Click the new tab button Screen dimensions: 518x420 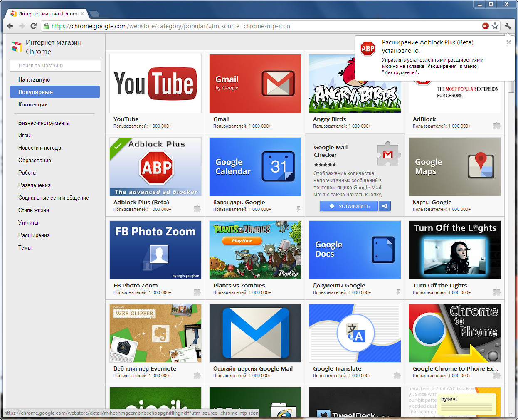94,14
